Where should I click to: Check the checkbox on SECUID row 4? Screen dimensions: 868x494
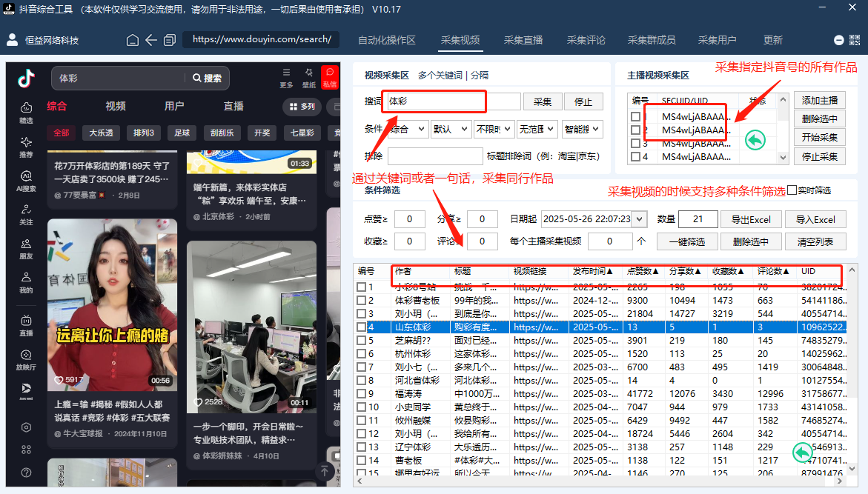(x=635, y=156)
